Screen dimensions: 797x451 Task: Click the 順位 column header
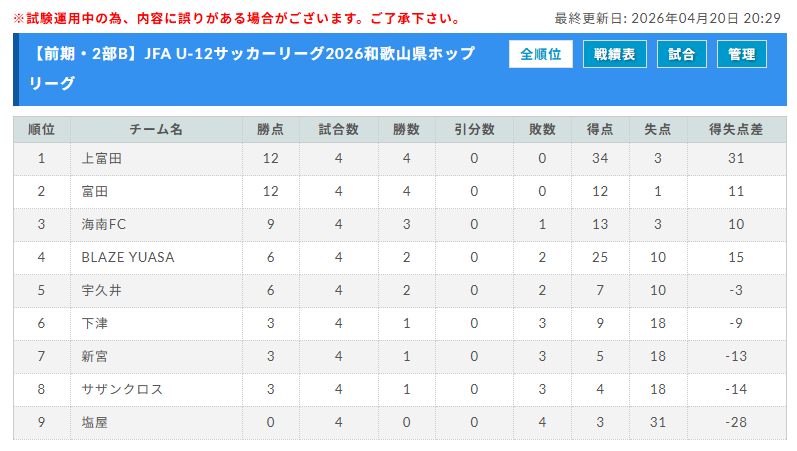click(41, 130)
